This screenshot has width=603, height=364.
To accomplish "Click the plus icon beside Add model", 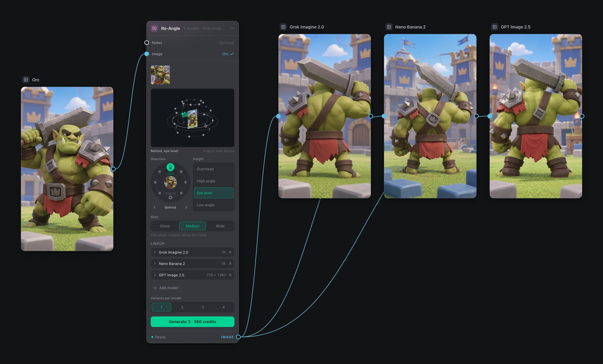I will [x=155, y=288].
